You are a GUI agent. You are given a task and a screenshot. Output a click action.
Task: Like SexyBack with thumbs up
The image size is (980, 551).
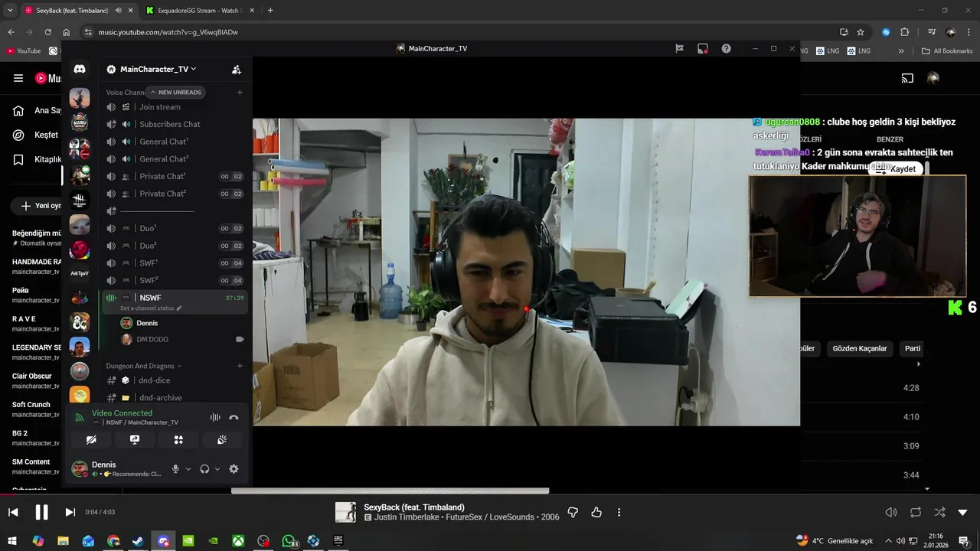point(596,512)
